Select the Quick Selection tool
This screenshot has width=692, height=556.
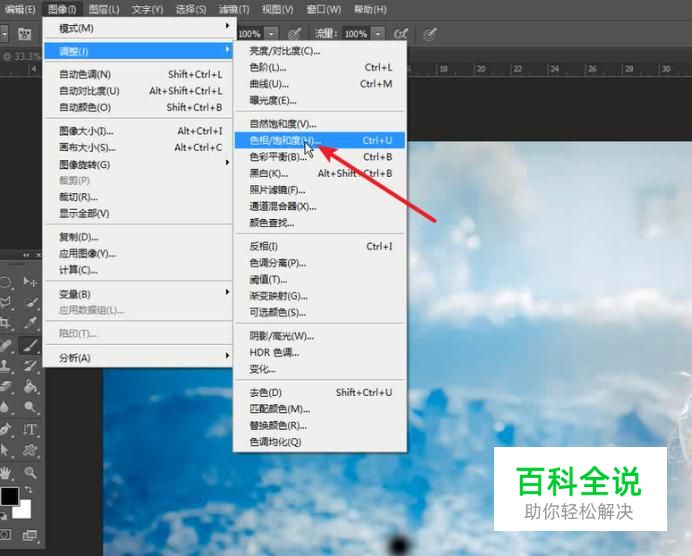(30, 302)
